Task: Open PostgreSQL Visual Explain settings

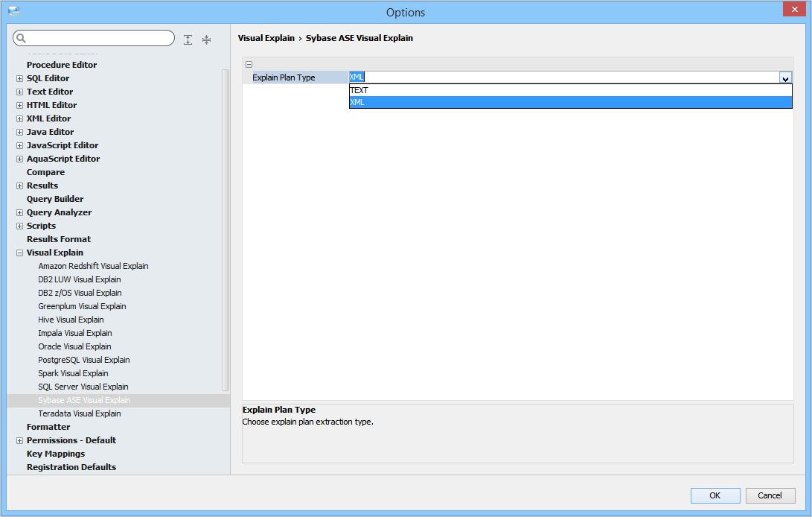Action: tap(84, 361)
